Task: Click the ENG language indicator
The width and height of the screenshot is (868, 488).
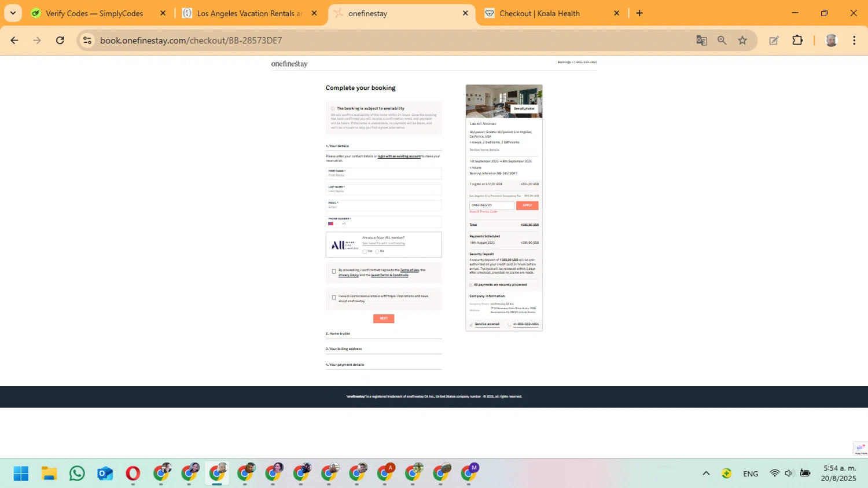Action: tap(751, 474)
